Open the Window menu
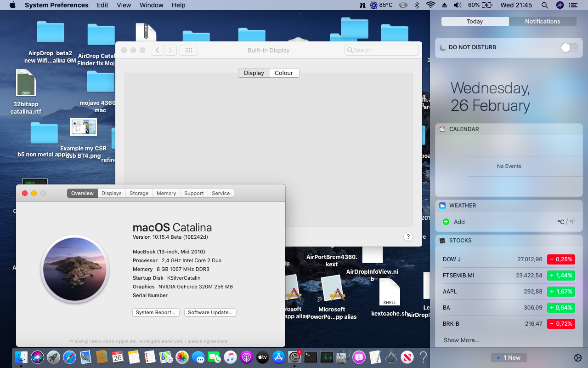The width and height of the screenshot is (588, 368). tap(152, 5)
